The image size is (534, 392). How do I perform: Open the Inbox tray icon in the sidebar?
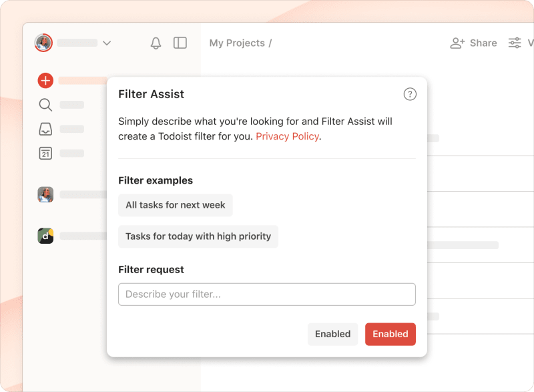45,128
